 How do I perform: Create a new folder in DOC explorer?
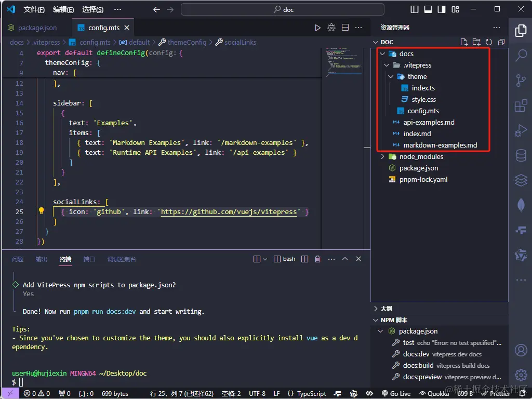tap(476, 42)
